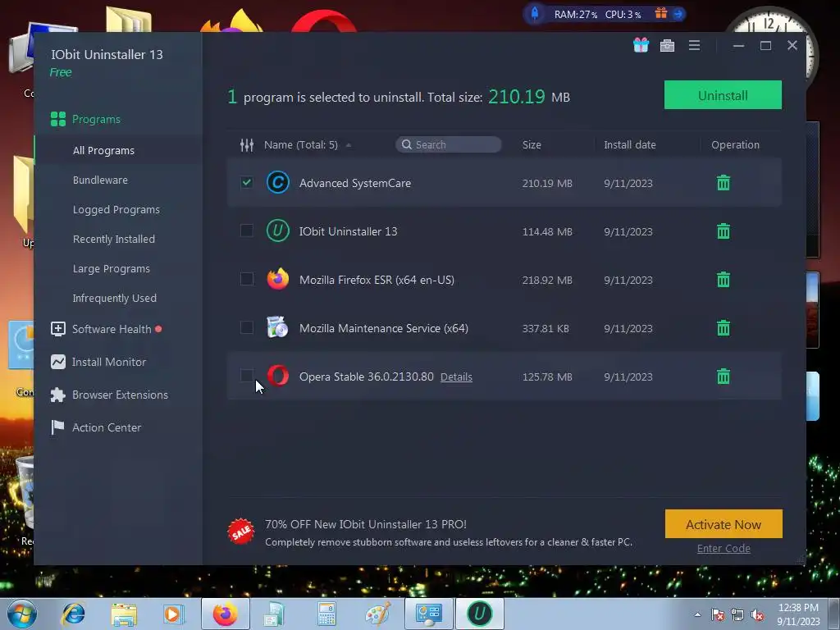Open Windows Explorer folder in taskbar
This screenshot has width=840, height=630.
(124, 614)
